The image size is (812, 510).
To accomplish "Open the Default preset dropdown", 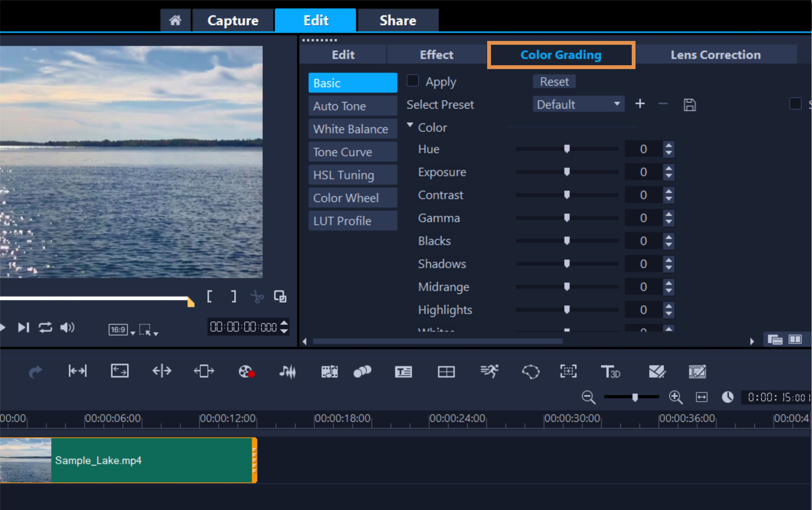I will [578, 104].
